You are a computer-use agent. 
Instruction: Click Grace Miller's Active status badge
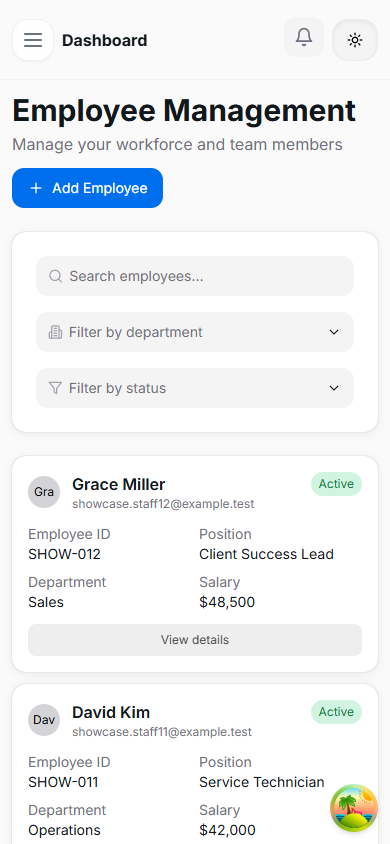[x=336, y=484]
